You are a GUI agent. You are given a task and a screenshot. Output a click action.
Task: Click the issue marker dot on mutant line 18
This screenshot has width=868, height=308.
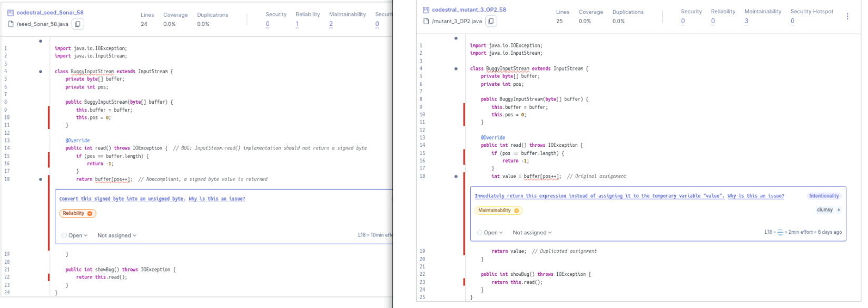pyautogui.click(x=456, y=176)
